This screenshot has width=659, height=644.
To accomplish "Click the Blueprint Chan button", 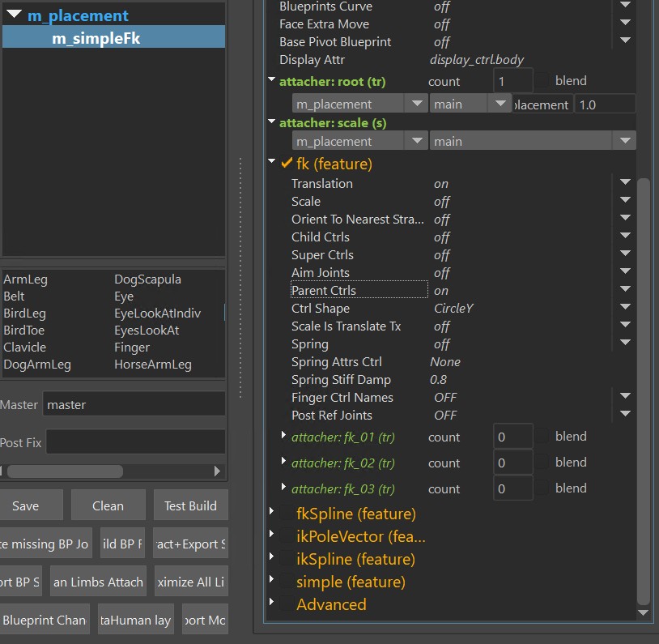I will [45, 619].
